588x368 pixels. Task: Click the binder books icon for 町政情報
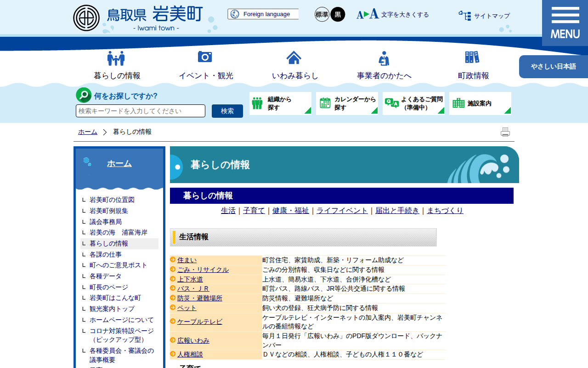[472, 57]
